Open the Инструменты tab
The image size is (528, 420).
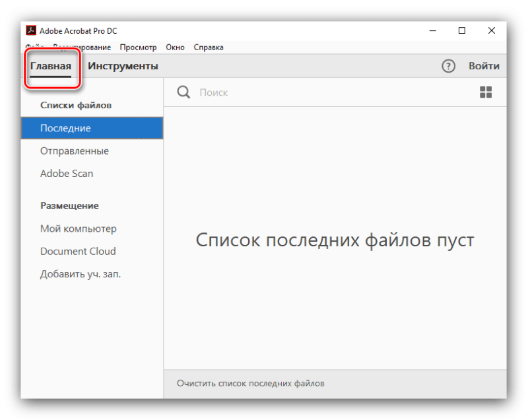123,66
